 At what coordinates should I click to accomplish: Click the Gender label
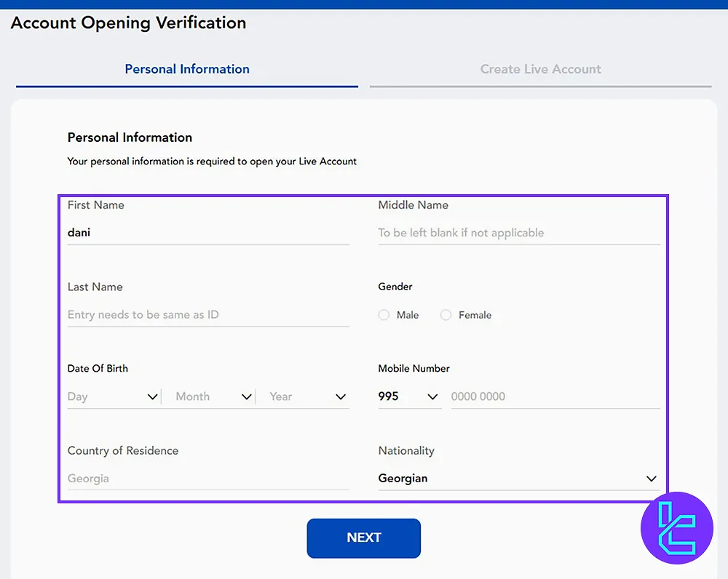(395, 287)
